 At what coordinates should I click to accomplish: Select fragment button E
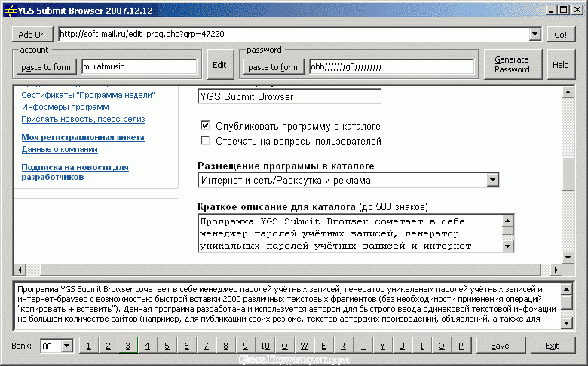[x=323, y=346]
